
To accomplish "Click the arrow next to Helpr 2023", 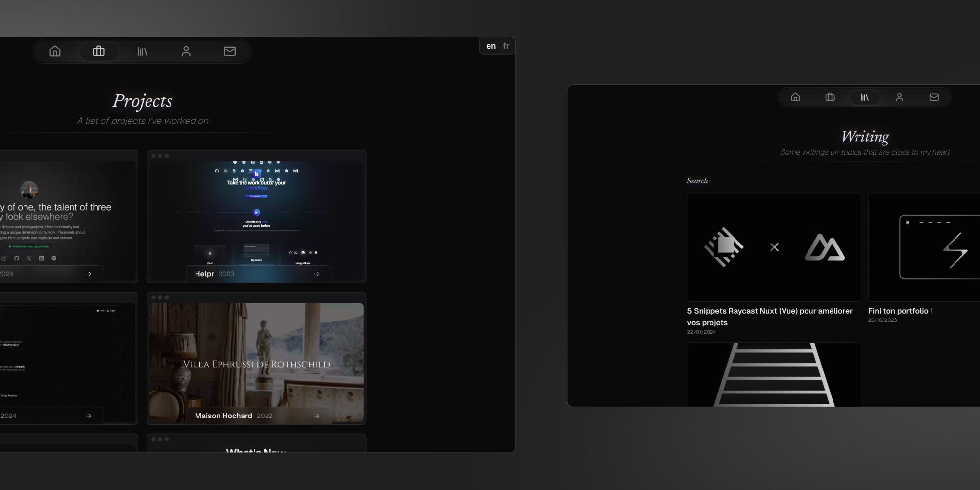I will tap(317, 274).
